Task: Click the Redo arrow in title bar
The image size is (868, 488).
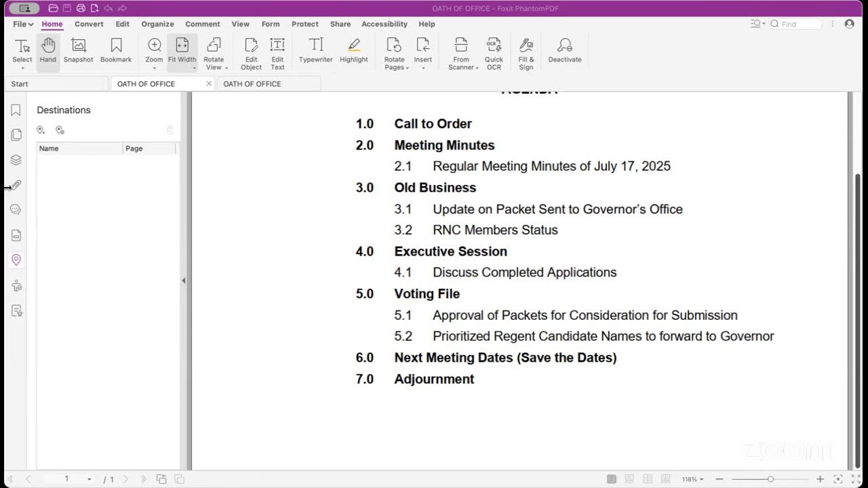Action: pos(122,8)
